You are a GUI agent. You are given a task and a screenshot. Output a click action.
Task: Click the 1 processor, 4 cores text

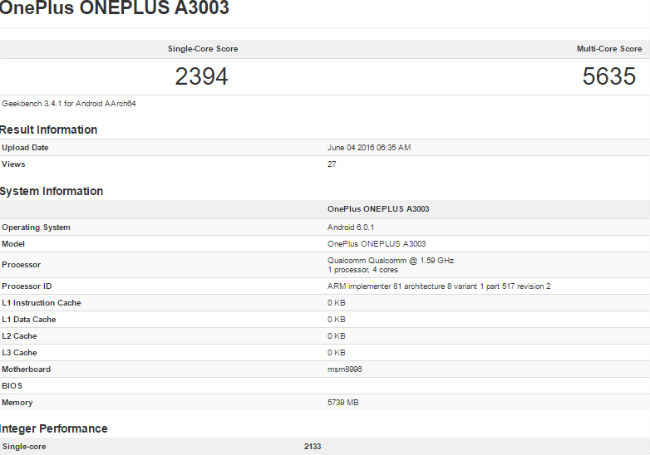363,270
